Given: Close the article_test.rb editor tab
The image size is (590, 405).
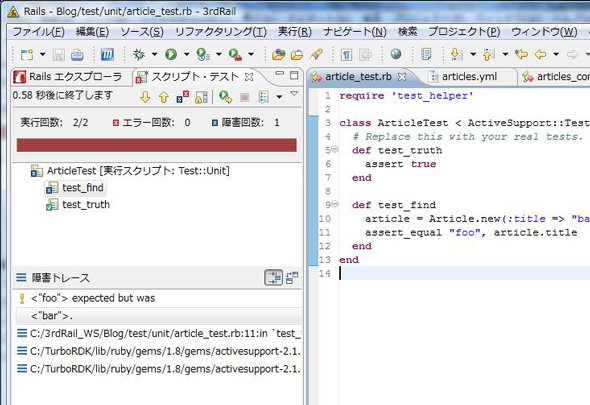Looking at the screenshot, I should (x=402, y=77).
